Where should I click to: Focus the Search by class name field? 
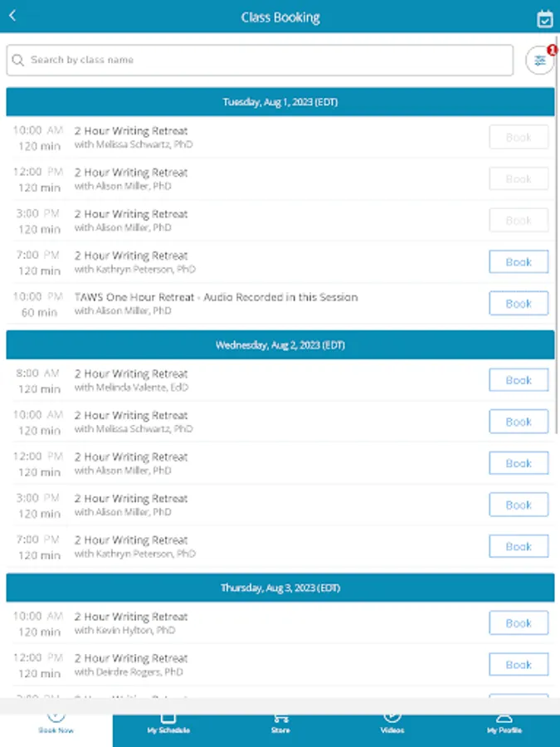[265, 61]
